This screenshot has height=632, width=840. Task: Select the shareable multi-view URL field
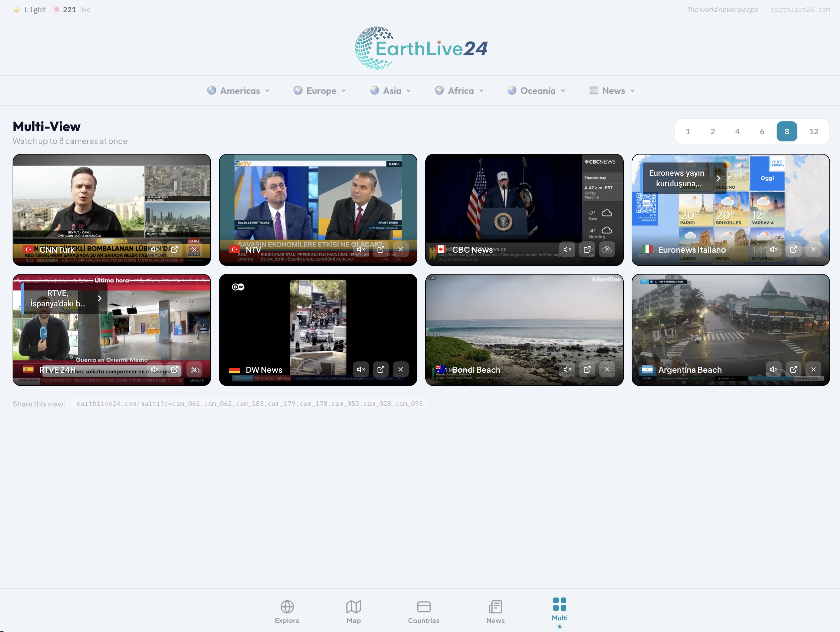(249, 404)
